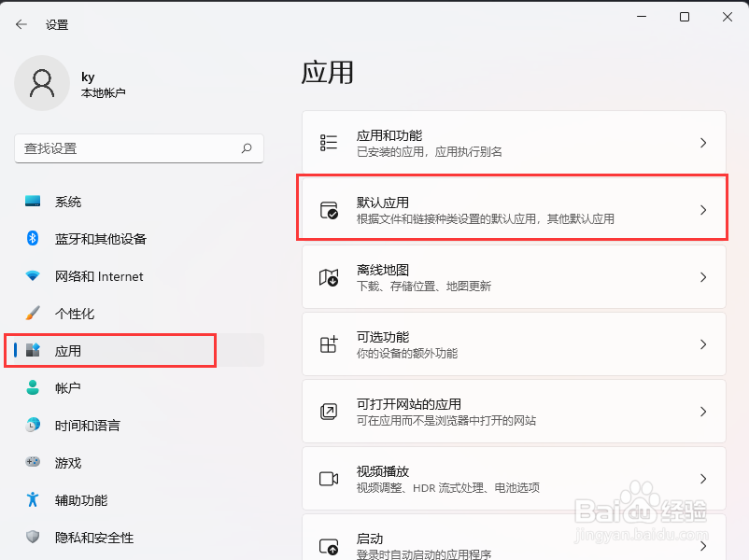Viewport: 749px width, 560px height.
Task: Open the 可选功能 settings card
Action: point(514,344)
